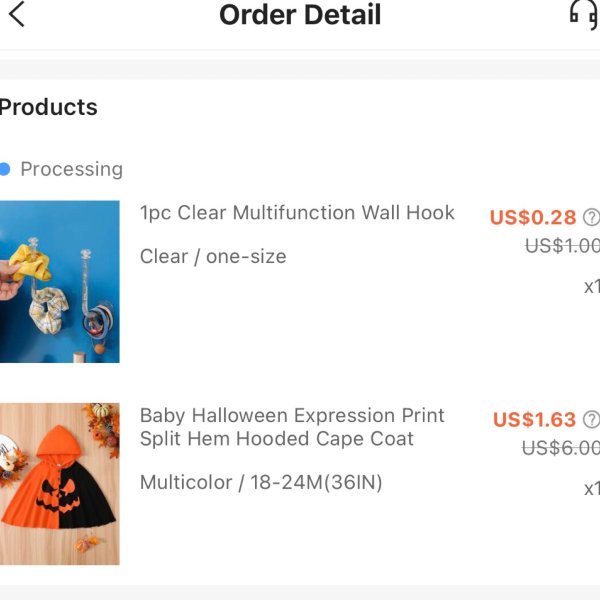Open 1pc Clear Multifunction Wall Hook title
Screen dimensions: 600x600
pyautogui.click(x=297, y=213)
